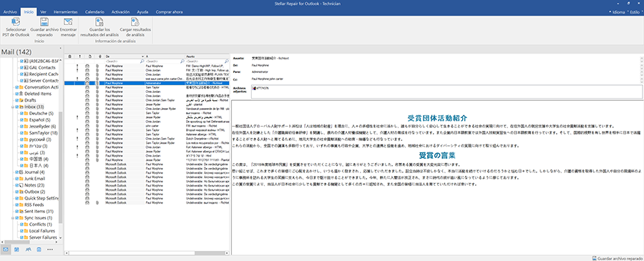Viewport: 644px width, 261px height.
Task: Sort by A column header
Action: 165,56
